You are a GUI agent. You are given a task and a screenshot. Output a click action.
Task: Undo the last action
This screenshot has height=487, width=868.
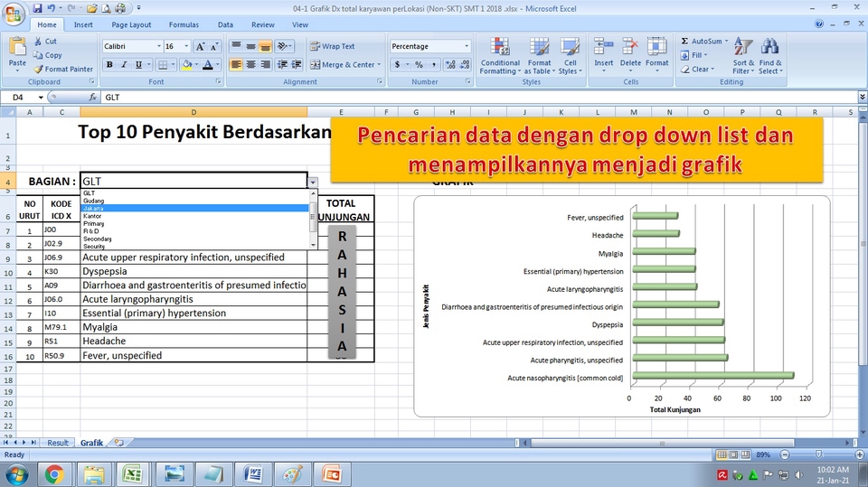click(51, 8)
